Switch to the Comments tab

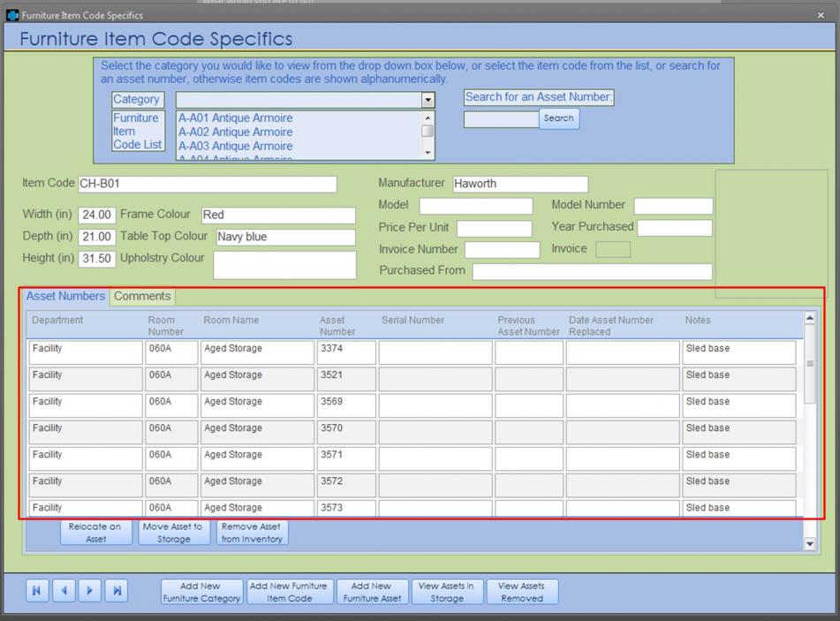click(x=142, y=296)
